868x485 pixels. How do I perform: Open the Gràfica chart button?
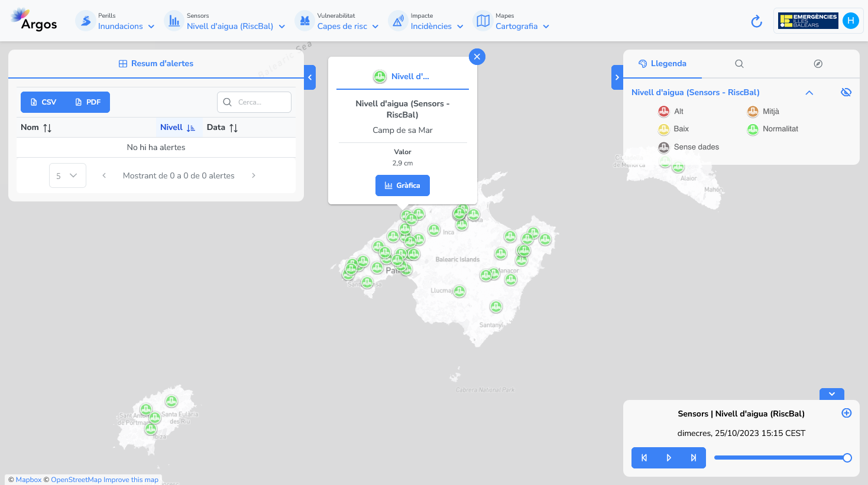[x=403, y=185]
